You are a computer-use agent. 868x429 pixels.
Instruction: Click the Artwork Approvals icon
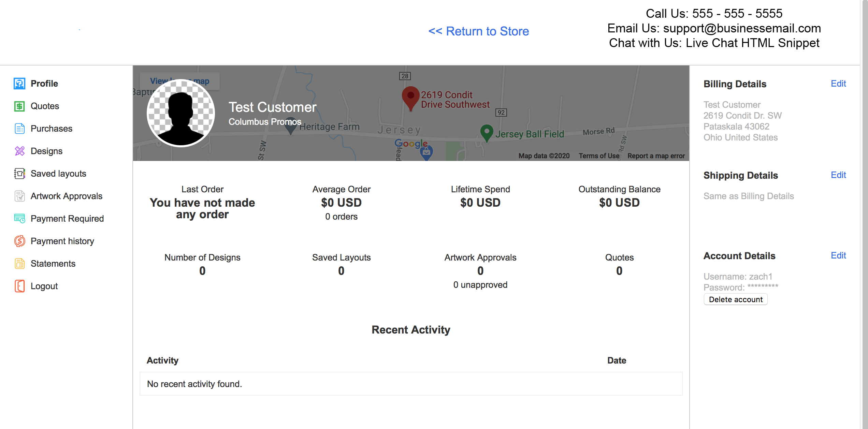[x=19, y=196]
